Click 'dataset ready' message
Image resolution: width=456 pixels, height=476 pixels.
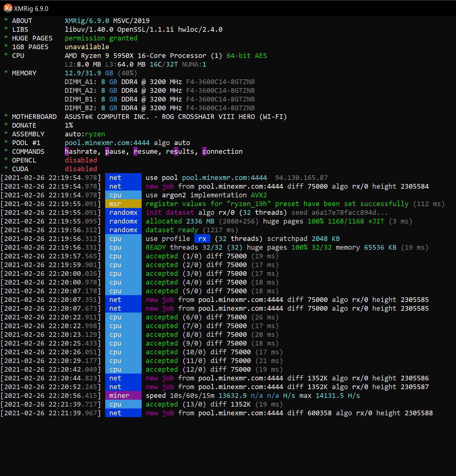coord(172,230)
